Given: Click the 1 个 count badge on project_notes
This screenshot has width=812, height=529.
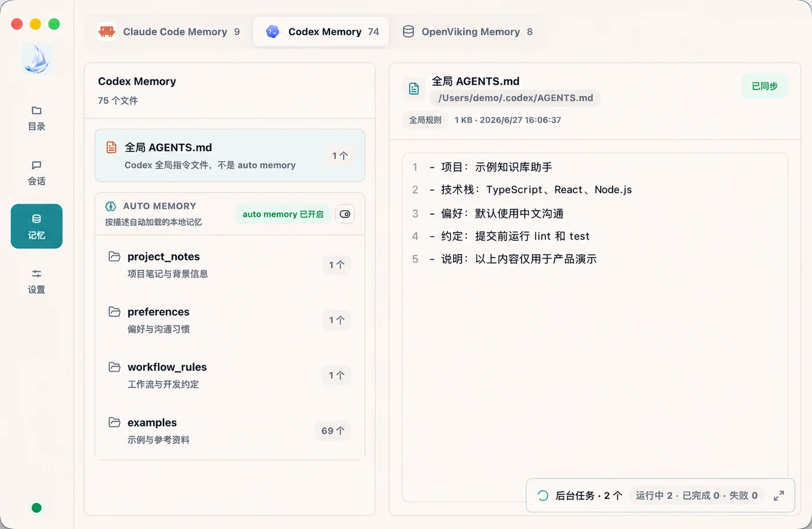Looking at the screenshot, I should pos(337,265).
